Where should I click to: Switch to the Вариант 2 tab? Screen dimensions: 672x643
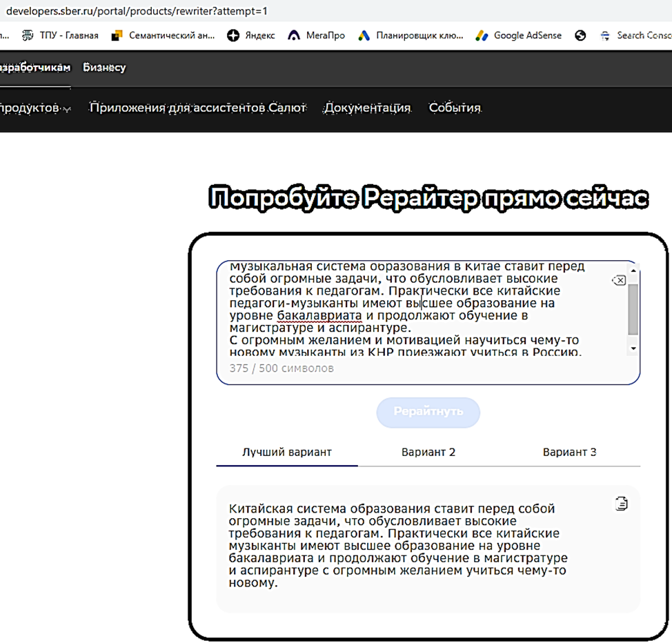click(x=428, y=452)
